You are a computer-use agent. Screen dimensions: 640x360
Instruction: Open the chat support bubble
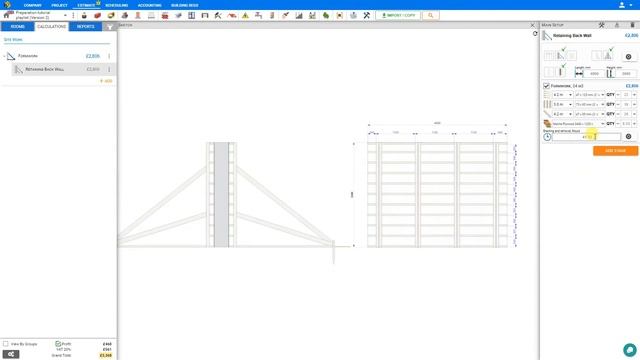(x=630, y=350)
